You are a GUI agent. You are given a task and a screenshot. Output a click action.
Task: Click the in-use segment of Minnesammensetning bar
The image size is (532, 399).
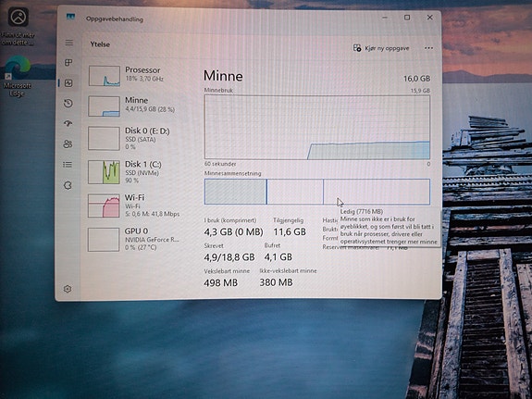[x=235, y=192]
